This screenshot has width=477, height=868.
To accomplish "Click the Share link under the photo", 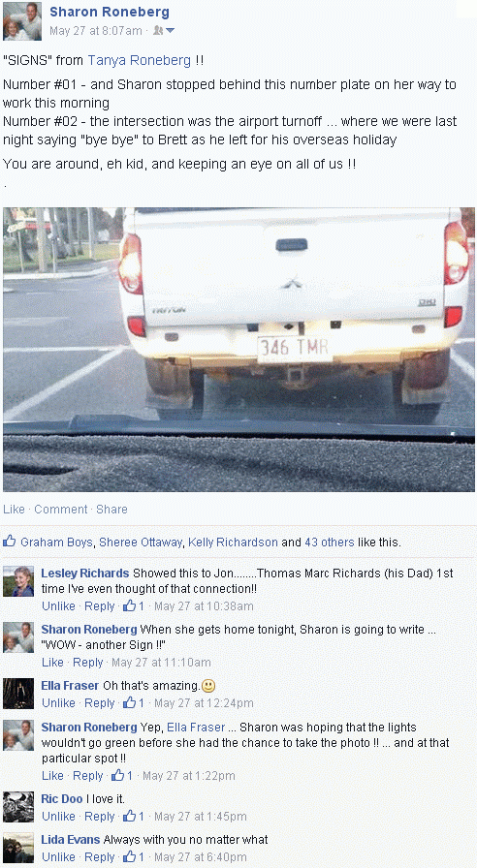I will 111,509.
